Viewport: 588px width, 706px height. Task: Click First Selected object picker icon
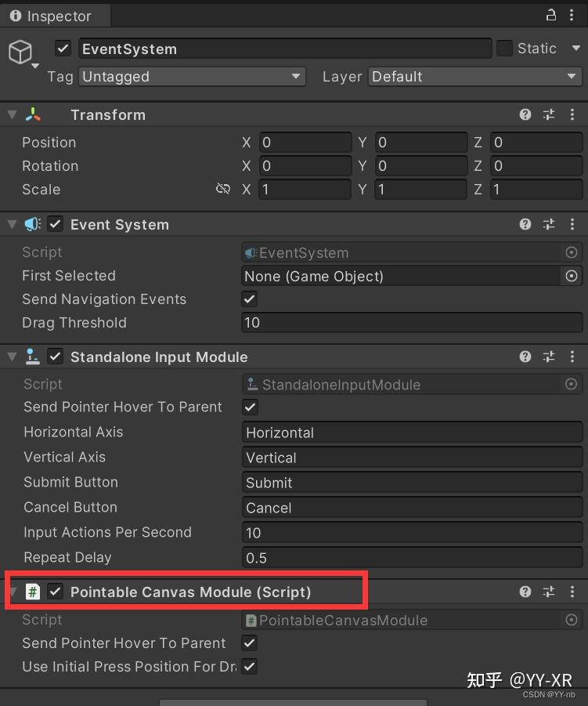572,276
